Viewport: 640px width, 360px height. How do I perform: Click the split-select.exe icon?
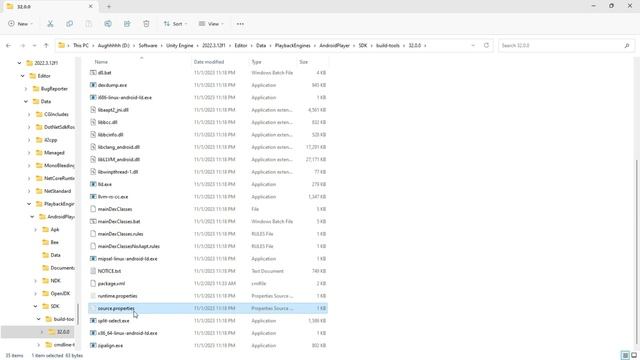pos(93,320)
